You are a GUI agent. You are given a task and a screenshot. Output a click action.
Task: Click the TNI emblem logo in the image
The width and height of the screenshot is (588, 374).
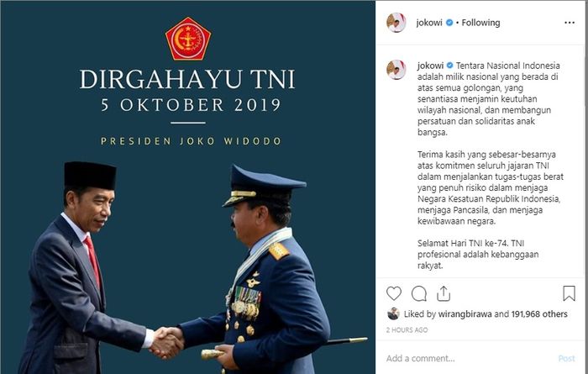coord(188,39)
